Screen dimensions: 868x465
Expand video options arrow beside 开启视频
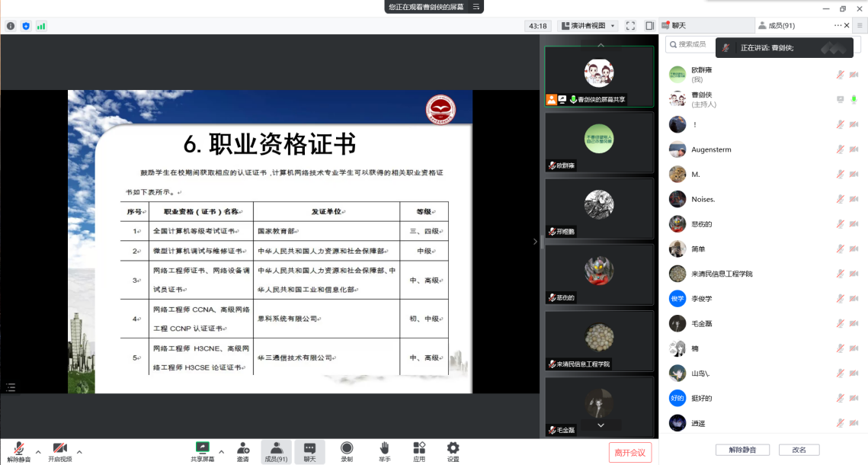coord(79,451)
